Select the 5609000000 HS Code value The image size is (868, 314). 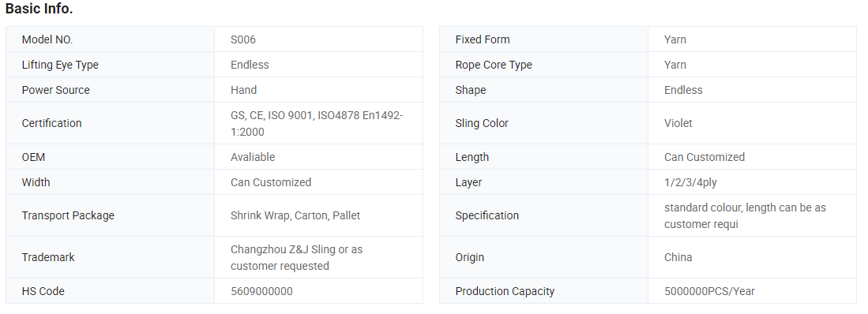(x=261, y=291)
